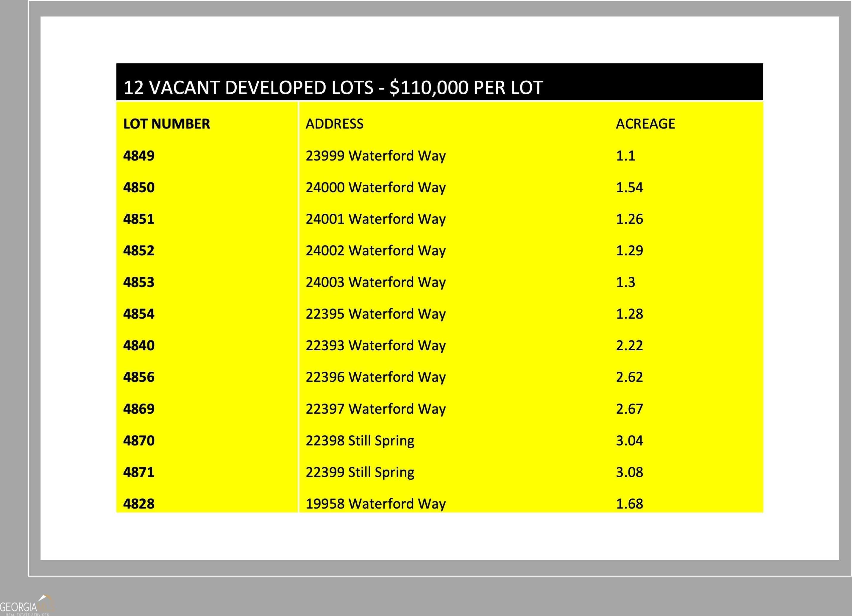Click address 22399 Still Spring
This screenshot has height=616, width=852.
click(360, 473)
